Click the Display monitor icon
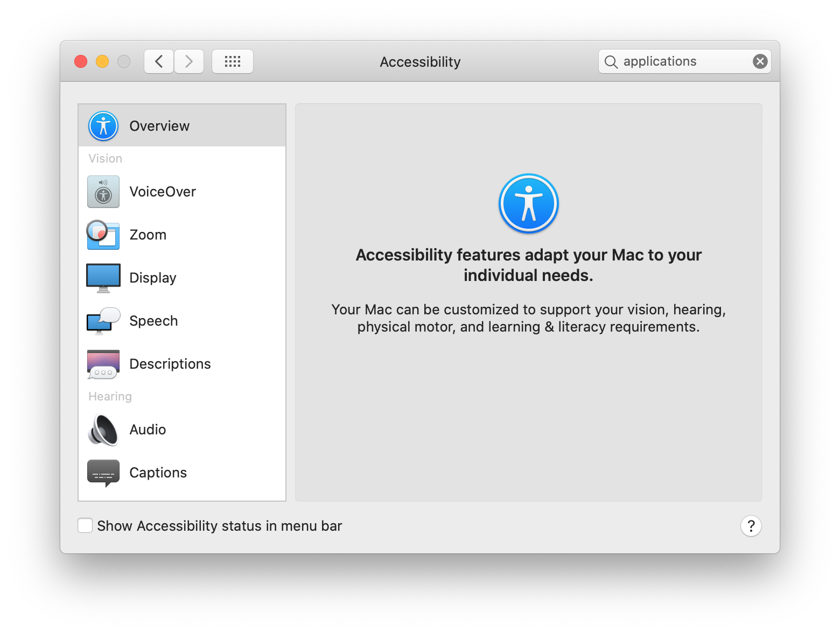 (x=103, y=278)
